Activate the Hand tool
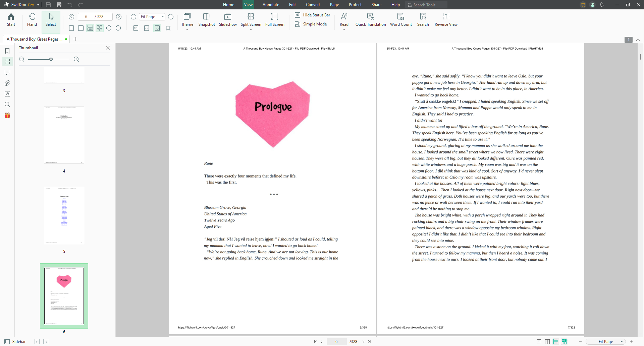 click(x=32, y=20)
